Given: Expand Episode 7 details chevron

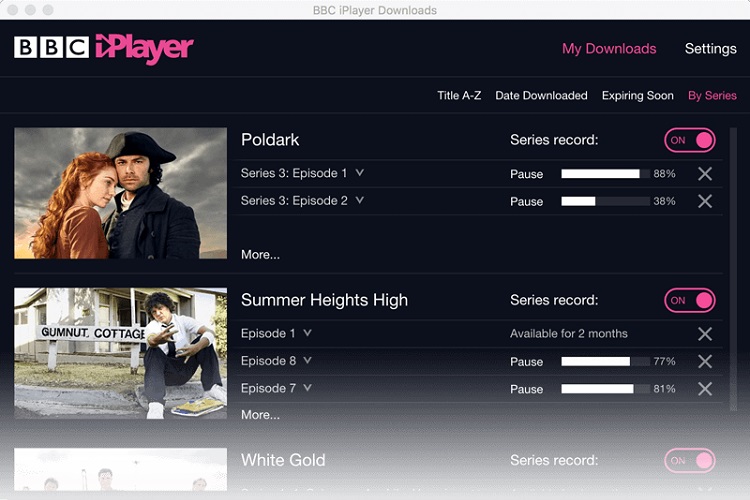Looking at the screenshot, I should 308,388.
